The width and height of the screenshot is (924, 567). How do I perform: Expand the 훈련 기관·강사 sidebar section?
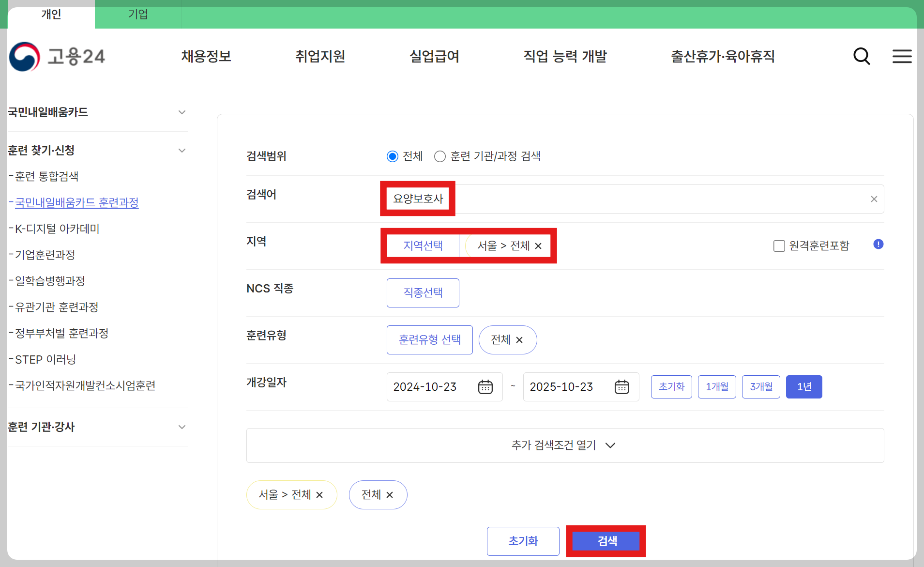pos(182,427)
